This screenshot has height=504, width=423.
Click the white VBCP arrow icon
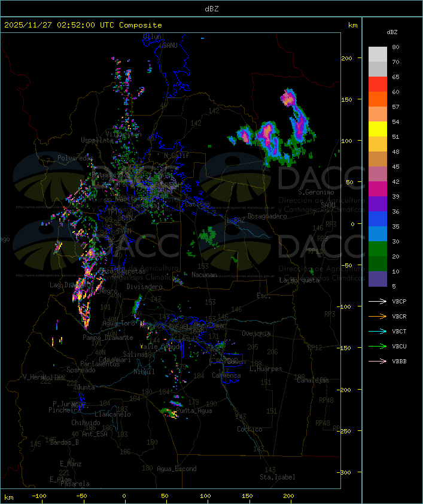tap(378, 302)
